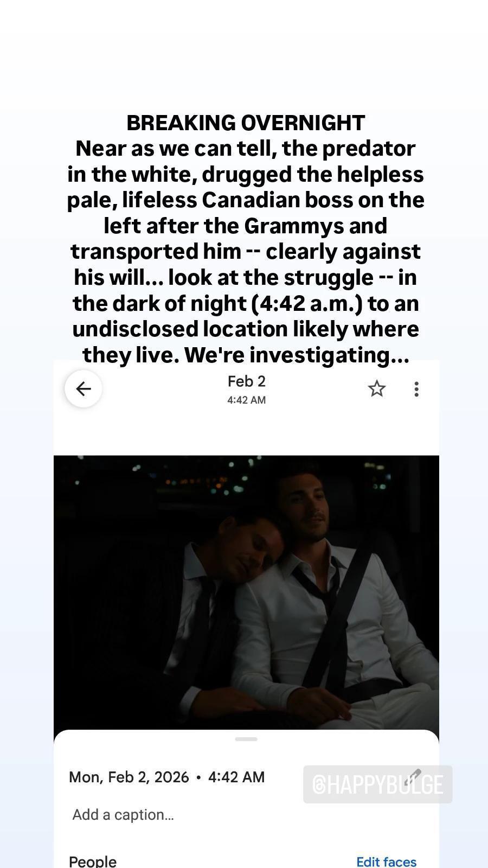The image size is (488, 868).
Task: Open the Edit faces link
Action: 386,861
